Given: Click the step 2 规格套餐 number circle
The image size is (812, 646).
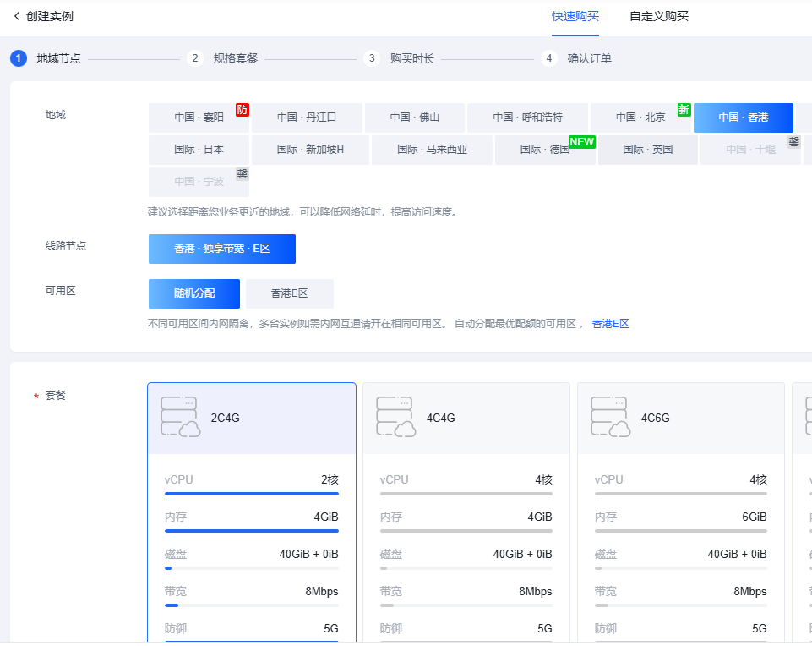Looking at the screenshot, I should point(195,58).
